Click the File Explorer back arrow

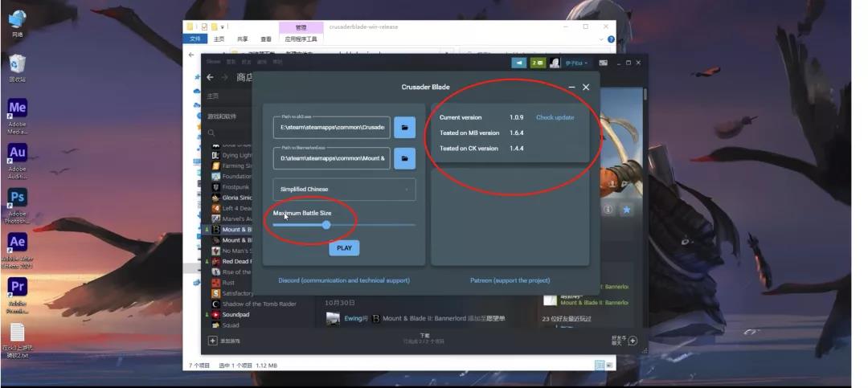coord(191,55)
